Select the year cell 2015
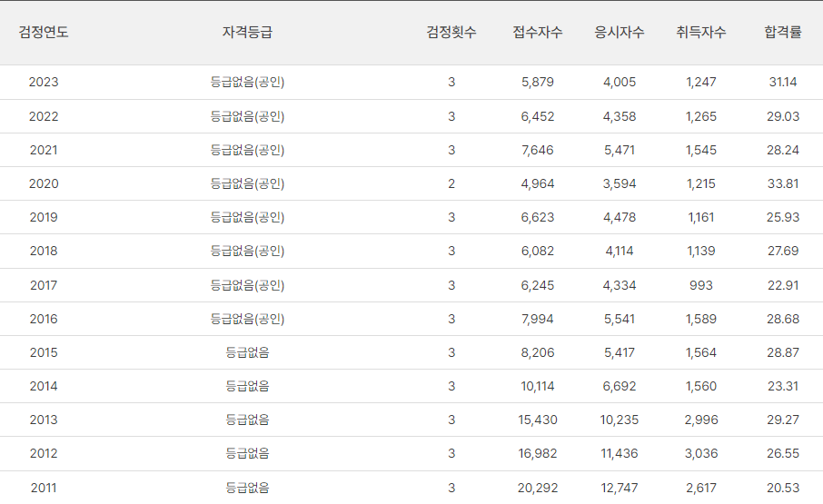Viewport: 823px width, 504px height. [44, 352]
